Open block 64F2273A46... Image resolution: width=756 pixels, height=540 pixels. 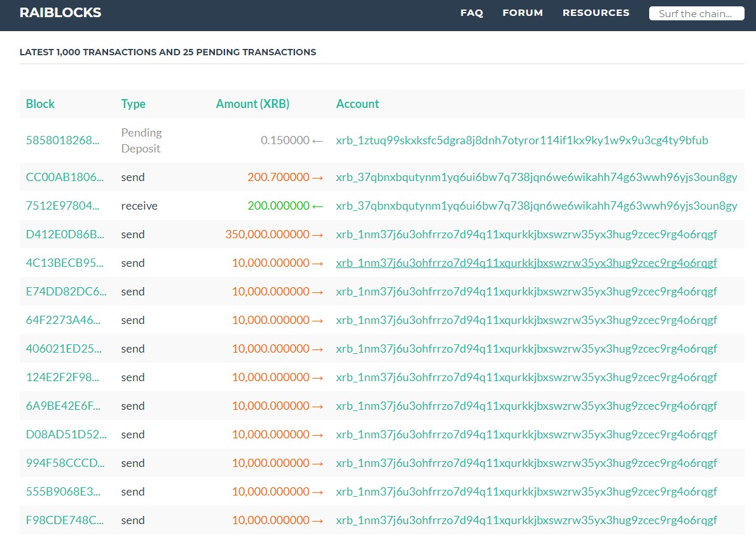point(63,320)
